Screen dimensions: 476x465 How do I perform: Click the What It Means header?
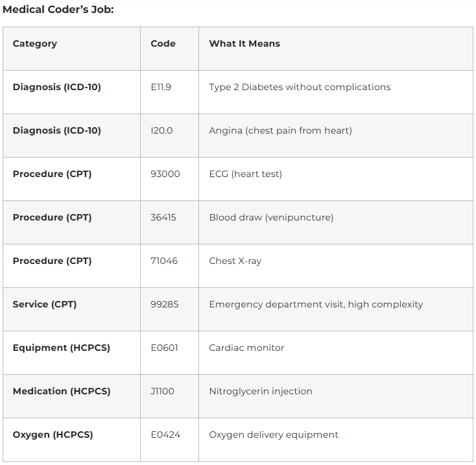[244, 43]
